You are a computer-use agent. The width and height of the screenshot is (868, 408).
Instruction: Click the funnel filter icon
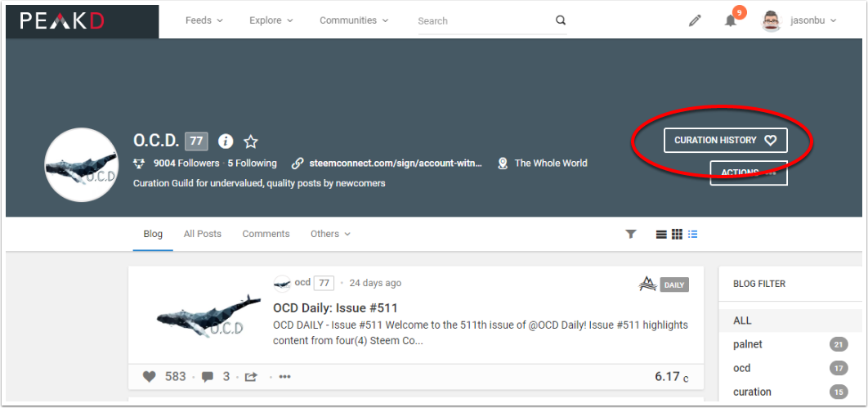630,234
